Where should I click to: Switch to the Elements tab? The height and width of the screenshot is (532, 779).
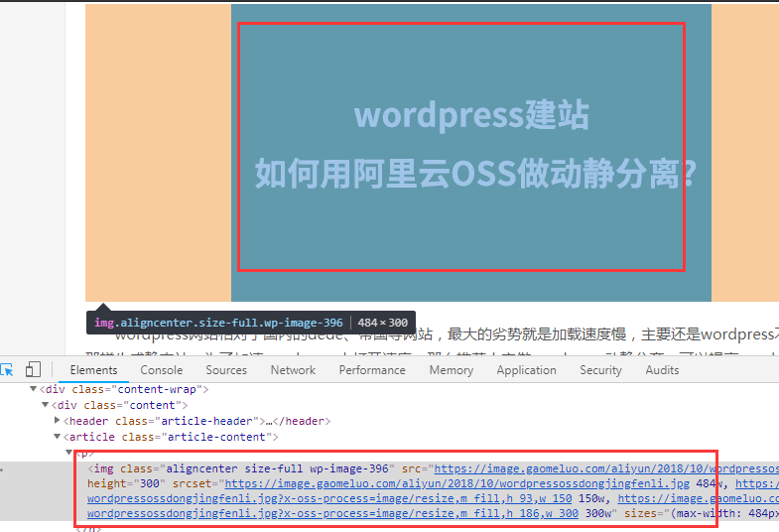click(x=93, y=370)
